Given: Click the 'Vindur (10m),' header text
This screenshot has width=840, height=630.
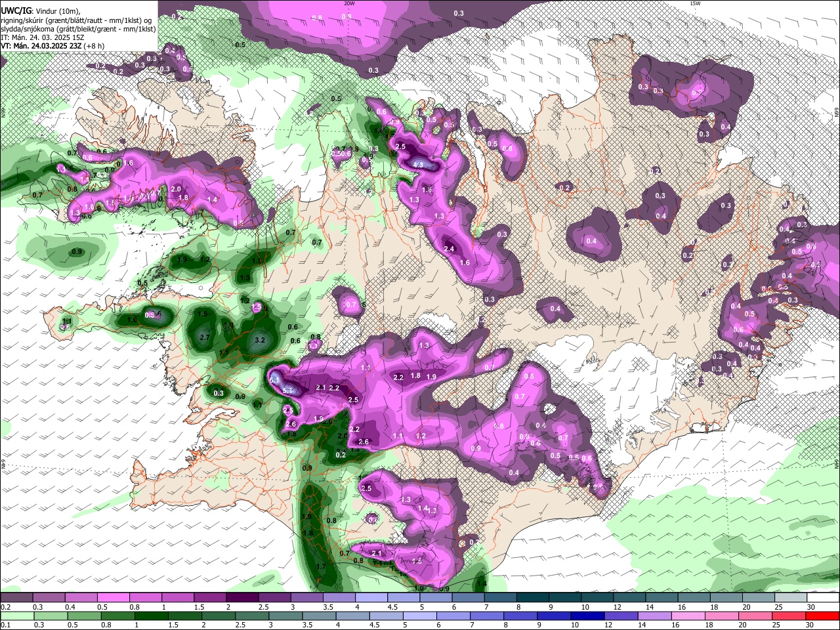Looking at the screenshot, I should (58, 11).
